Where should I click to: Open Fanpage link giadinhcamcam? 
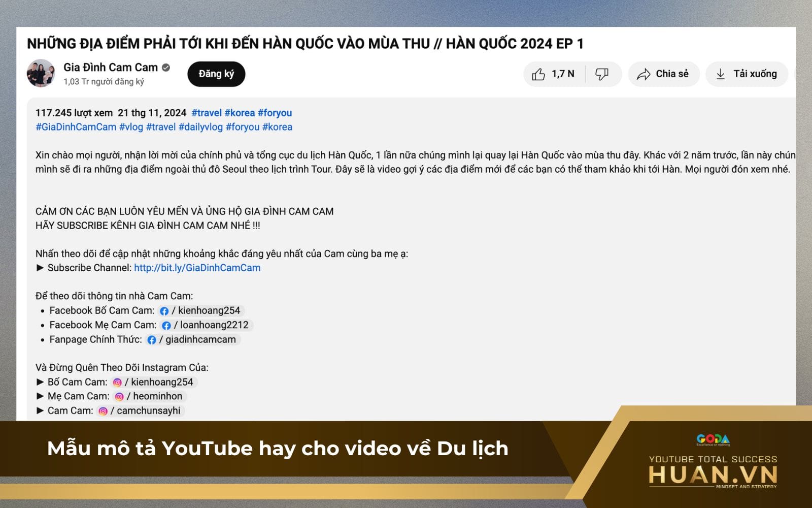tap(192, 339)
